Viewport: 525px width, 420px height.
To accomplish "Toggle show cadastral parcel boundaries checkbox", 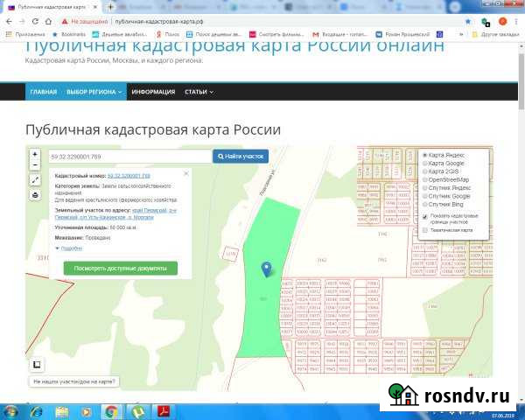I will [425, 217].
